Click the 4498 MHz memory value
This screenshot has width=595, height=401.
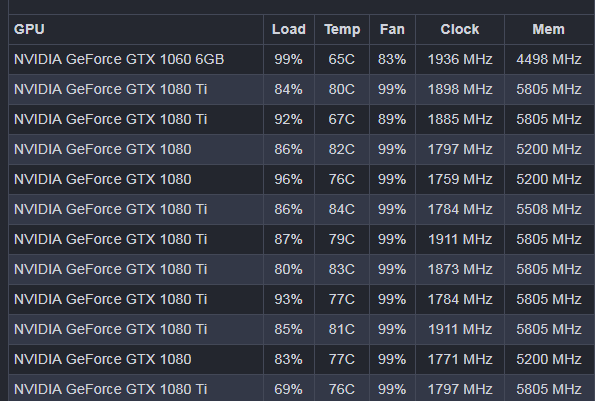(x=549, y=59)
